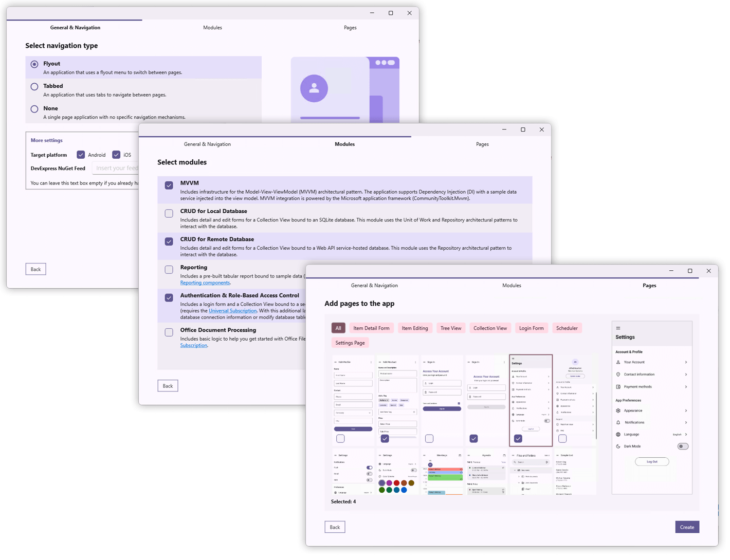Select the Flyout navigation radio button

[x=34, y=64]
